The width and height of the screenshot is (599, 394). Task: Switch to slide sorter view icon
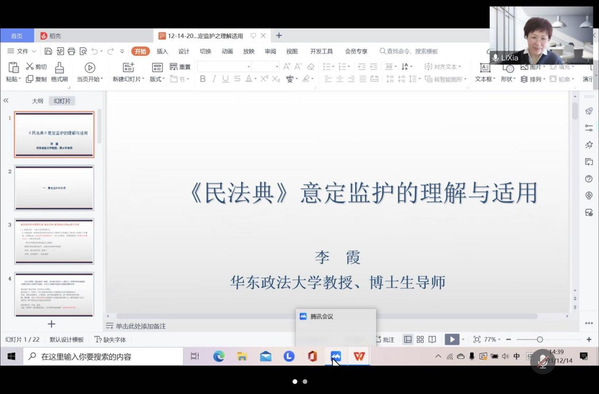point(420,339)
